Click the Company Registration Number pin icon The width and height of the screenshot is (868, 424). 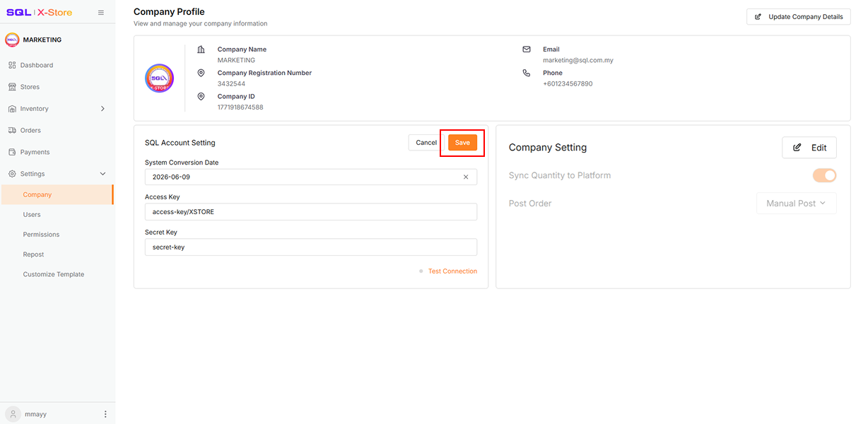click(201, 73)
